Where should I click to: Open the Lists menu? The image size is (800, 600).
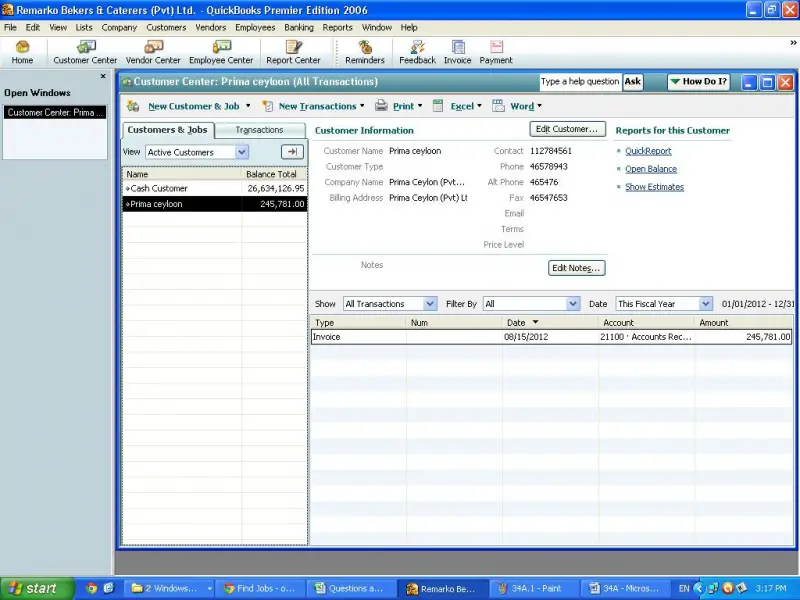pyautogui.click(x=84, y=28)
